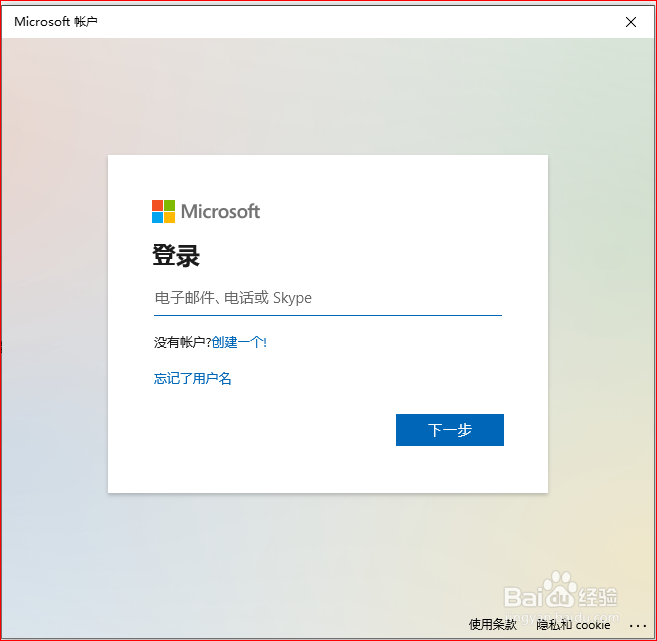This screenshot has width=657, height=641.
Task: Click the 下一步 (Next) button
Action: [x=450, y=430]
